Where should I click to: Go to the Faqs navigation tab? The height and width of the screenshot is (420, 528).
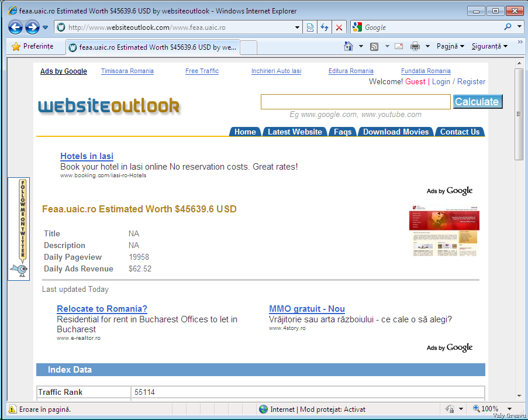(343, 132)
